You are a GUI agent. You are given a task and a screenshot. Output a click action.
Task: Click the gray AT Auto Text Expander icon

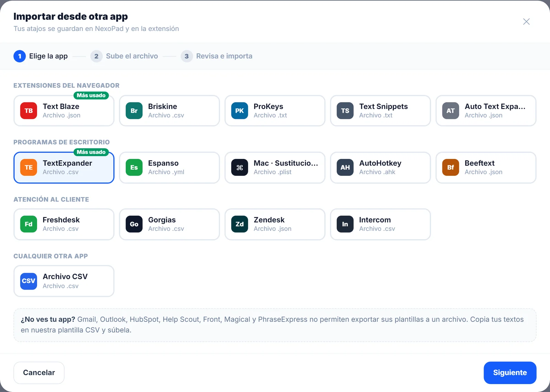click(451, 111)
